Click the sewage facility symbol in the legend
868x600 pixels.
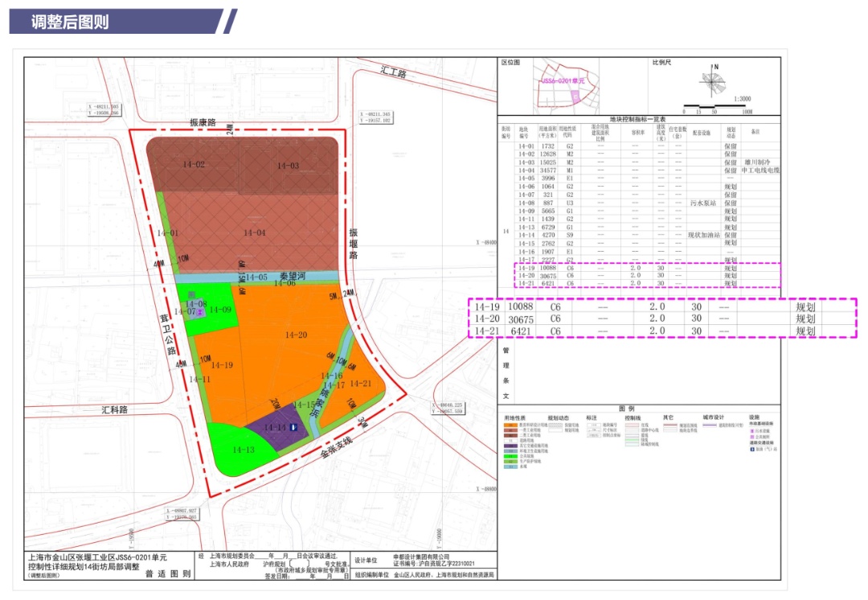coord(753,431)
